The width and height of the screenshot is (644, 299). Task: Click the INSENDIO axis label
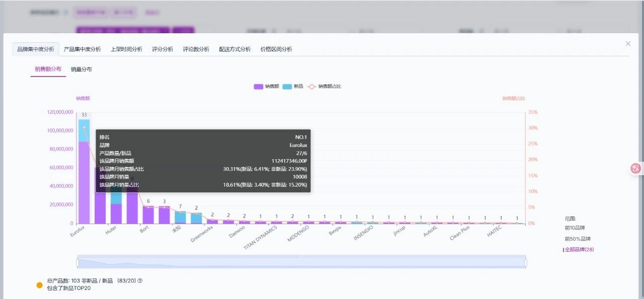[x=364, y=233]
